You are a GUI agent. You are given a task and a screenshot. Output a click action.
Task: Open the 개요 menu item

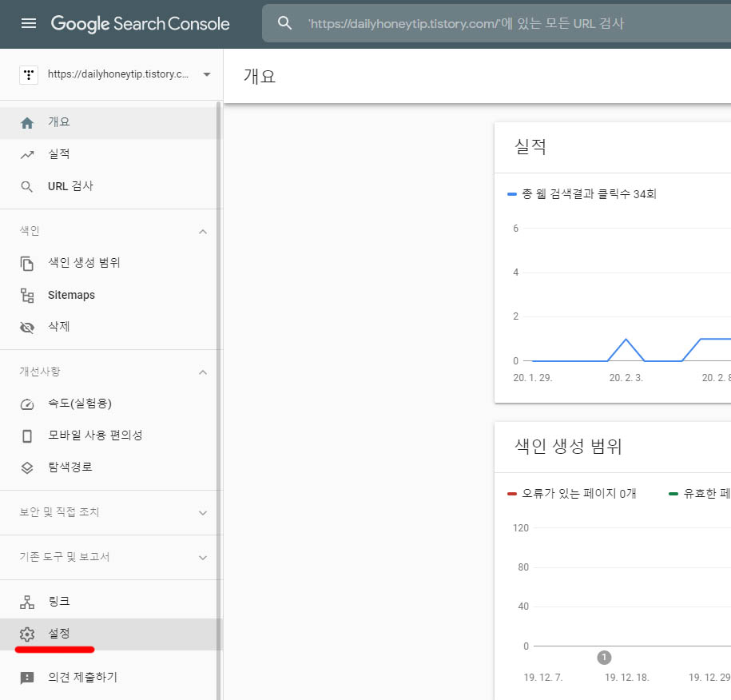point(109,122)
